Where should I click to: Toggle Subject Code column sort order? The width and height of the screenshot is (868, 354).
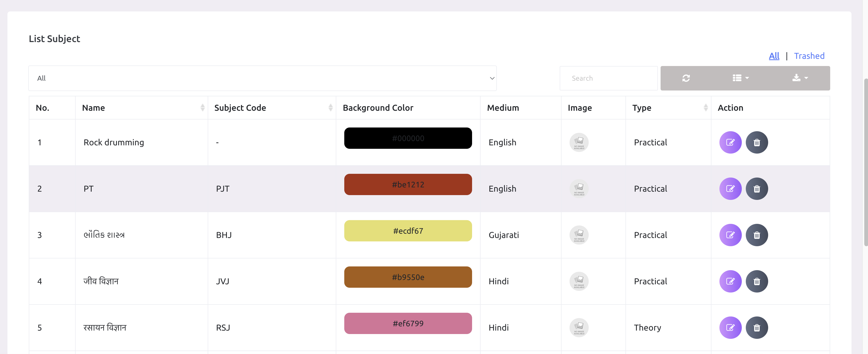click(x=330, y=108)
